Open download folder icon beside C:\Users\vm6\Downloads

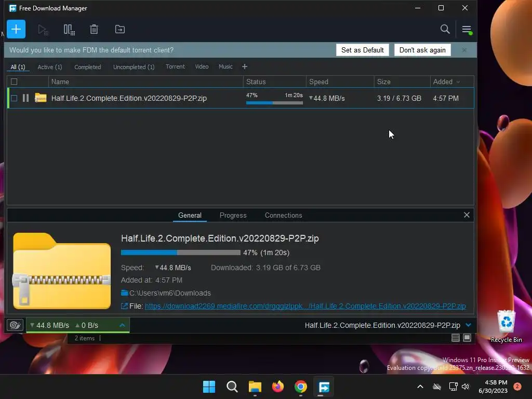(x=125, y=293)
